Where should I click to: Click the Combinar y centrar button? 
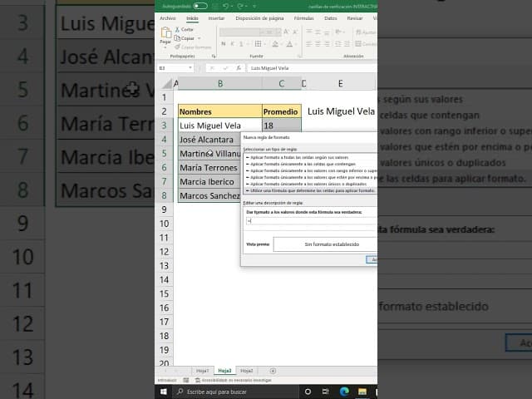(x=366, y=44)
